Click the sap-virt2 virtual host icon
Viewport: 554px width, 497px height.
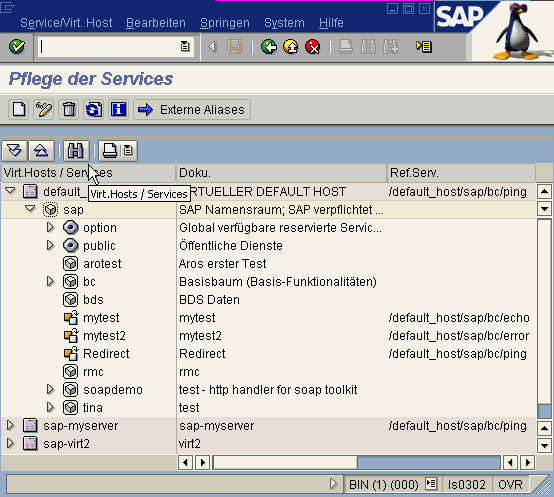click(x=30, y=444)
